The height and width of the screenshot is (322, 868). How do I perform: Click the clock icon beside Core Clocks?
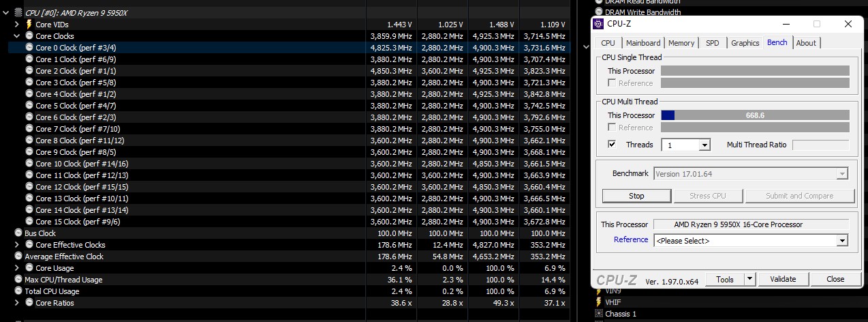[x=29, y=36]
